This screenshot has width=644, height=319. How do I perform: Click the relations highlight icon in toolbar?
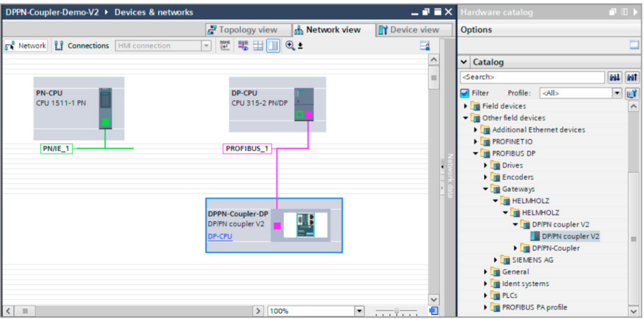click(244, 46)
